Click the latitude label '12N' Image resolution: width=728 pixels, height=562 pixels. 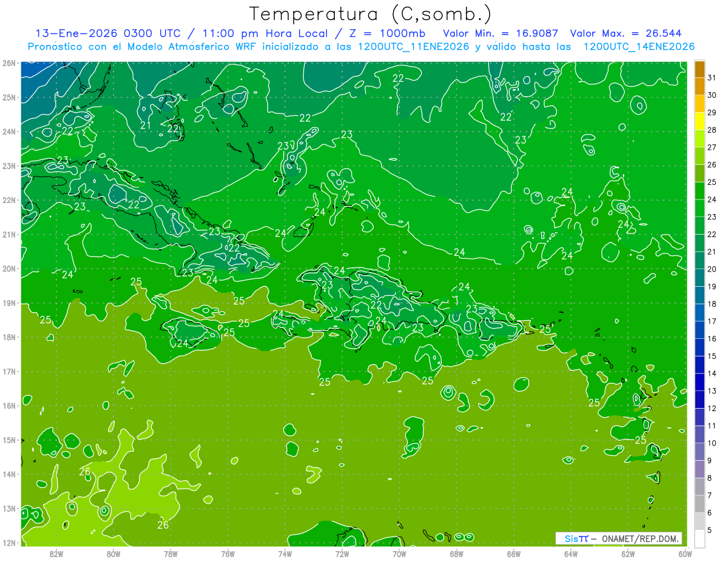[x=9, y=543]
